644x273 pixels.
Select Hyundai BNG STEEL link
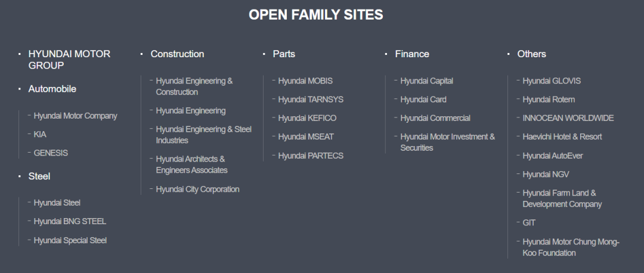click(x=70, y=221)
